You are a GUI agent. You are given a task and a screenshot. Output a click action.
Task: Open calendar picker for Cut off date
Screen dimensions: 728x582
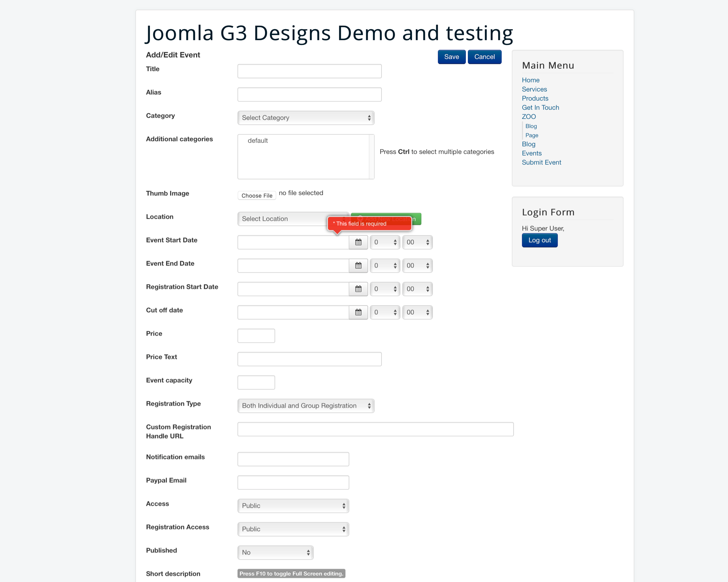[x=358, y=312]
